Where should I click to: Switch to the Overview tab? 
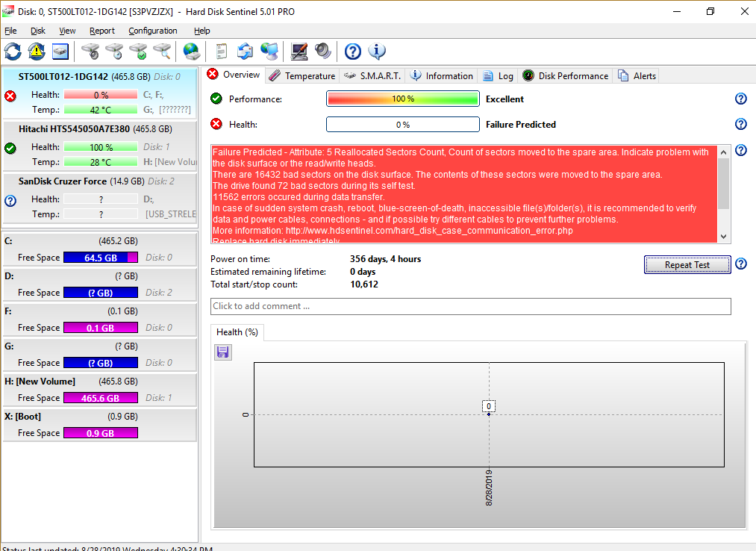click(x=234, y=75)
